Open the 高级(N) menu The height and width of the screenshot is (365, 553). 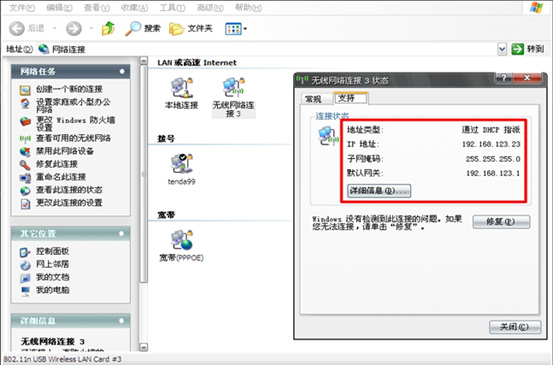click(210, 7)
